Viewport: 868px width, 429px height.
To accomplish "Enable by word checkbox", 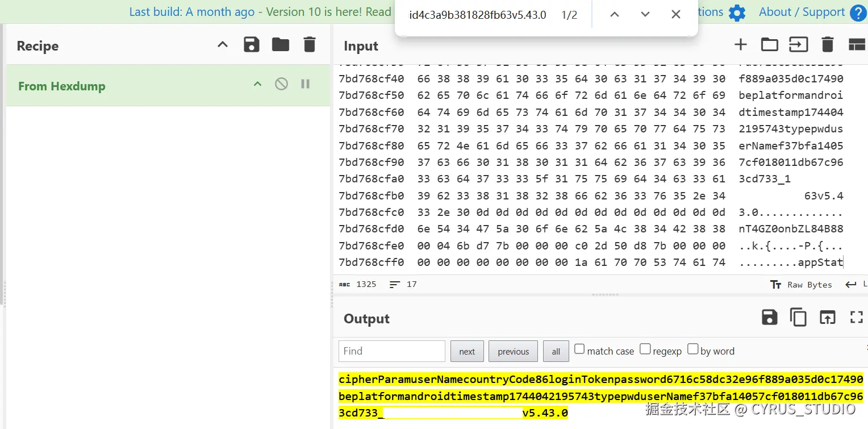I will [x=692, y=349].
